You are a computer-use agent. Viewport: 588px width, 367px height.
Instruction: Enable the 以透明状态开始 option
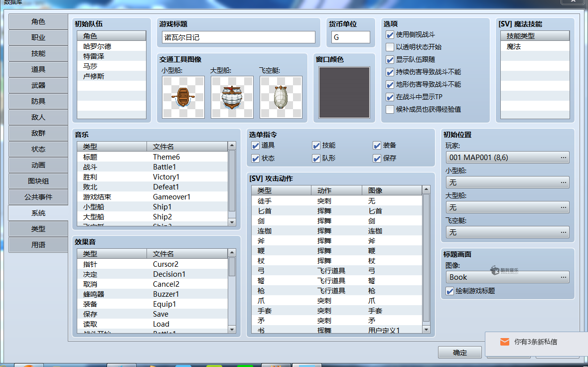click(x=390, y=47)
